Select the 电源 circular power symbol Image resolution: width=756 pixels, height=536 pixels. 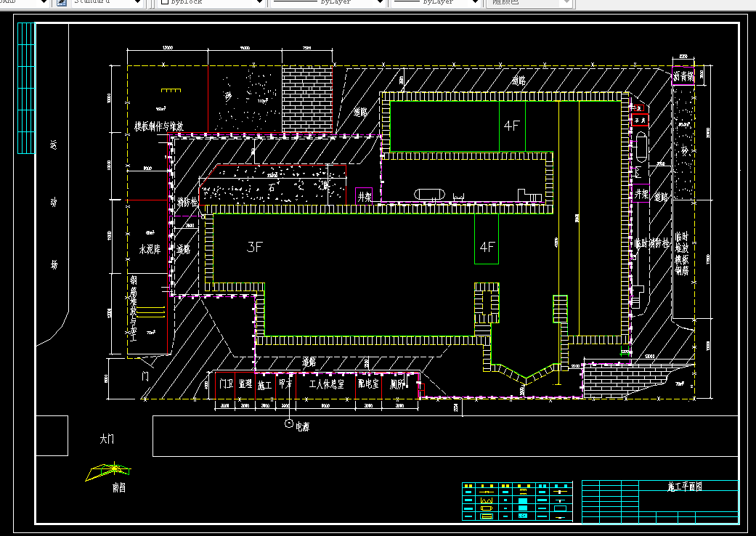coord(289,423)
